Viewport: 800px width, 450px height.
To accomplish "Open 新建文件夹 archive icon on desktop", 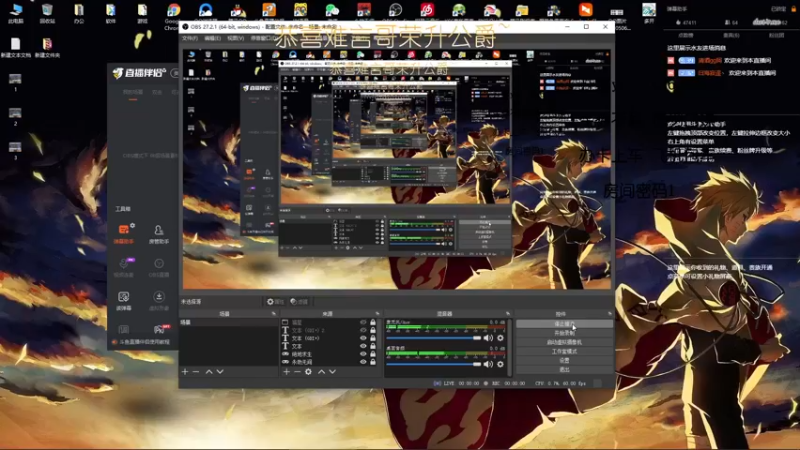I will (47, 47).
